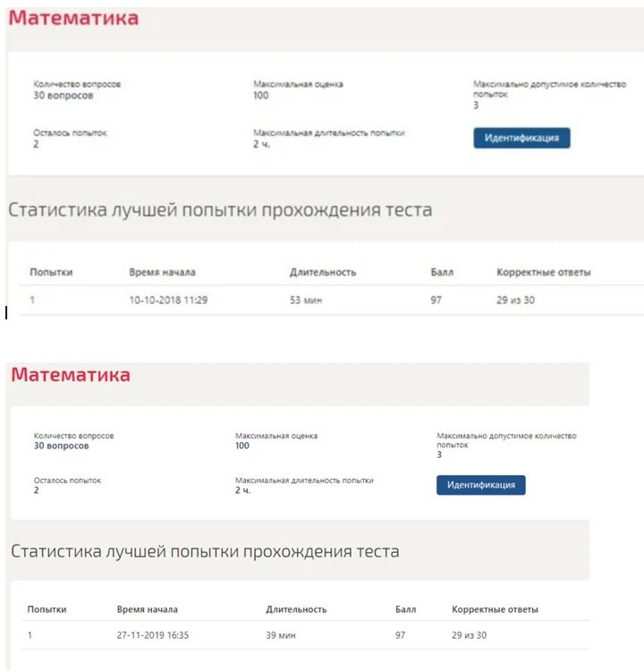Click the bottom Математика heading
The height and width of the screenshot is (671, 644).
pyautogui.click(x=71, y=375)
